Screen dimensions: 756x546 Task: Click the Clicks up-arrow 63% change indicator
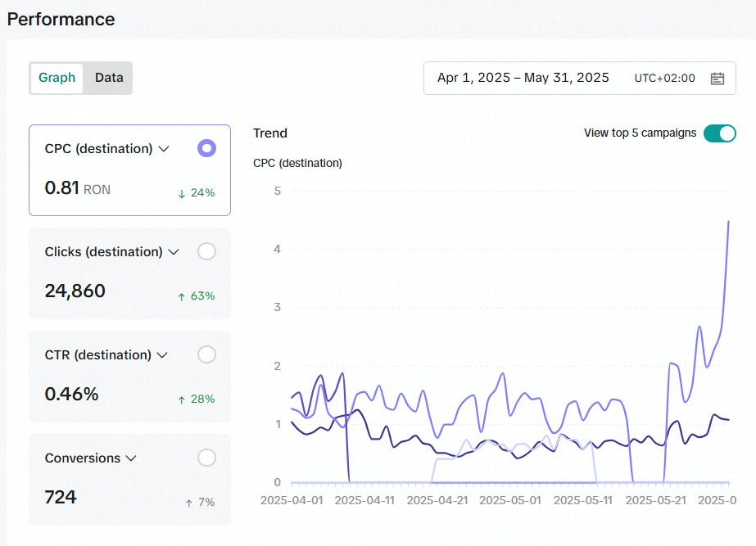tap(197, 296)
